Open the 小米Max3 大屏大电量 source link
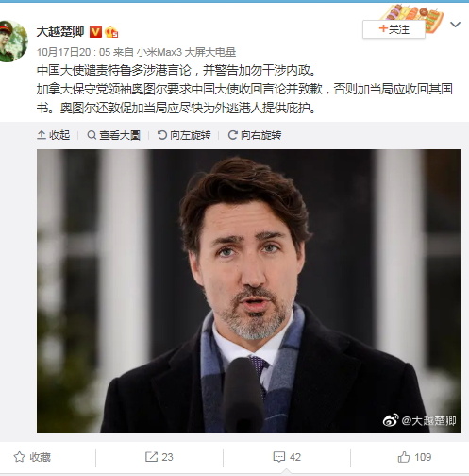Viewport: 469px width, 476px height. [186, 52]
